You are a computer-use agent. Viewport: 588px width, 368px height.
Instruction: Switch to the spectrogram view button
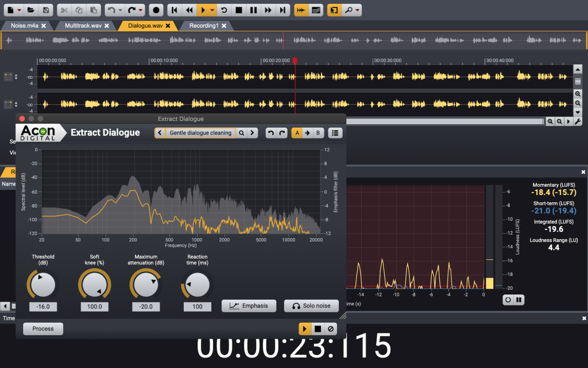click(x=315, y=10)
